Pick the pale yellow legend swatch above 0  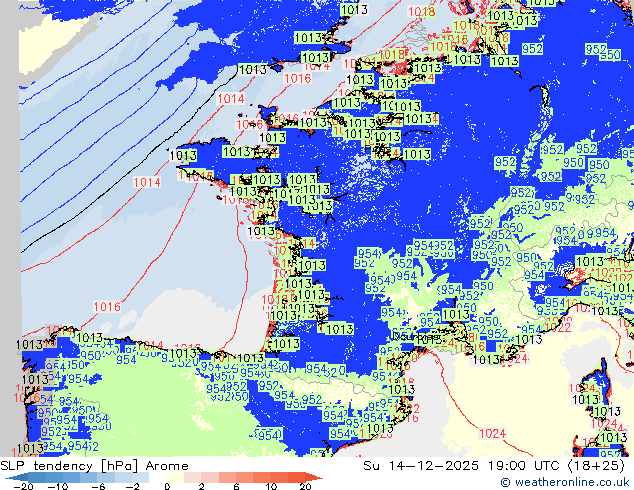[175, 477]
